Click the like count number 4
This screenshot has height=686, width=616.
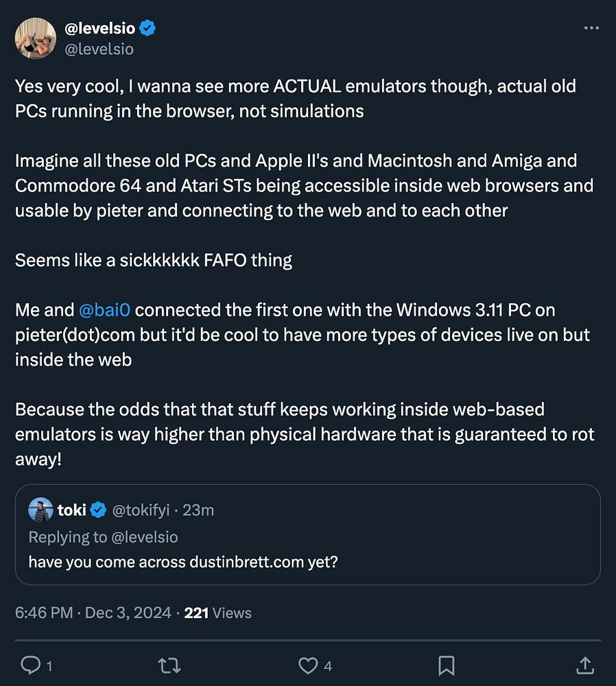tap(329, 665)
